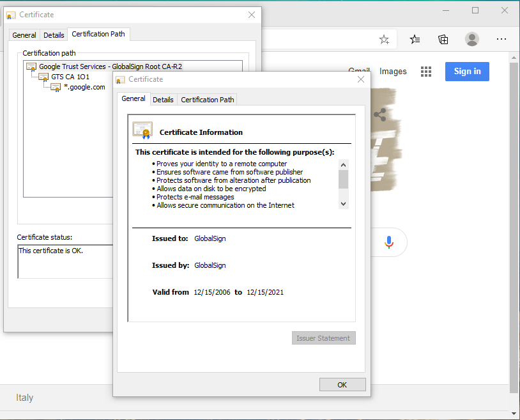Click OK in the Certificate dialog
Viewport: 520px width, 420px height.
click(x=342, y=384)
